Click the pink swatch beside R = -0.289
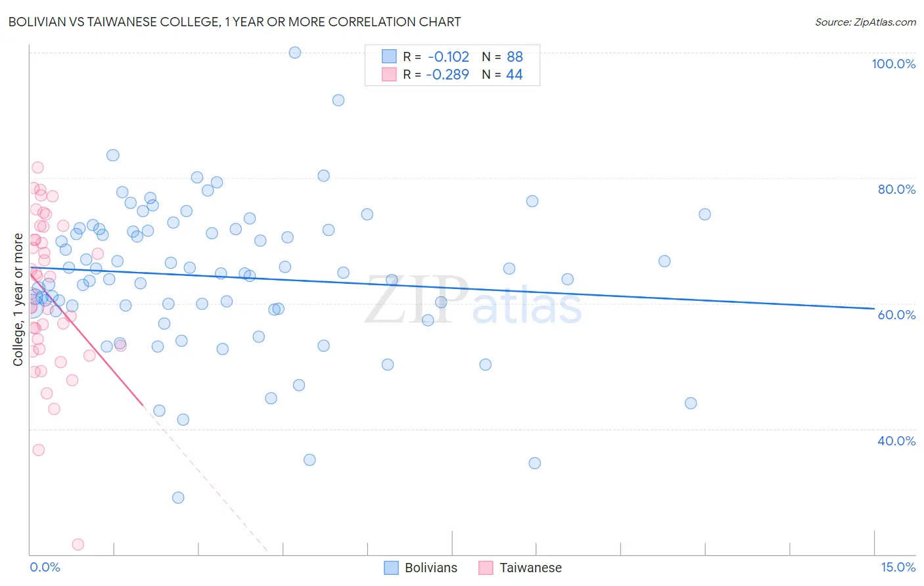This screenshot has width=924, height=586. [x=389, y=74]
